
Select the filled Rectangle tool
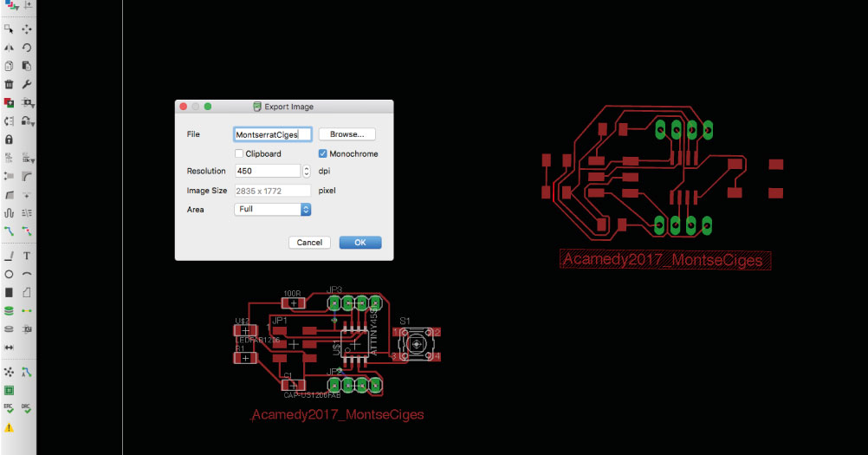point(9,292)
